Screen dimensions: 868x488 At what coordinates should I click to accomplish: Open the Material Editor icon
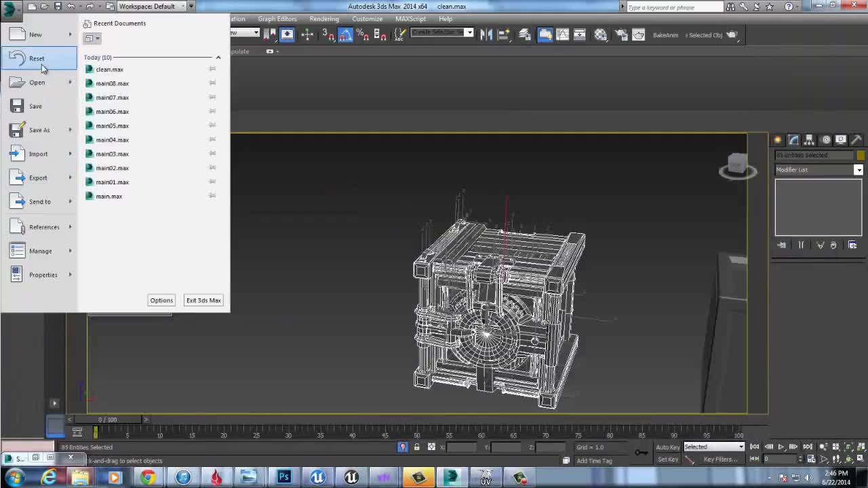pyautogui.click(x=601, y=35)
